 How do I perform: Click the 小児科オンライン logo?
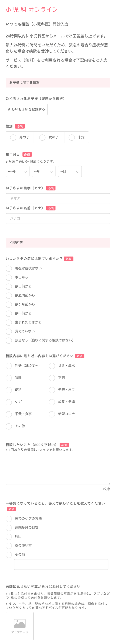pos(32,9)
